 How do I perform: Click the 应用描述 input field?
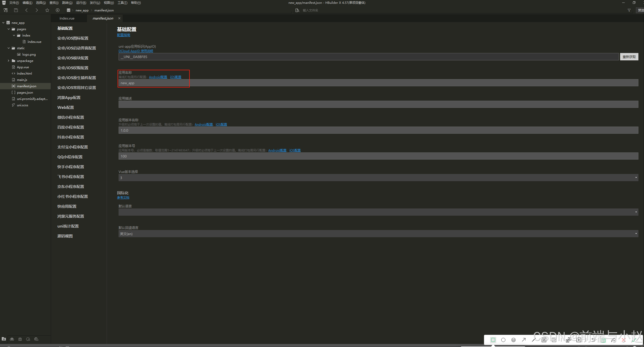(378, 104)
